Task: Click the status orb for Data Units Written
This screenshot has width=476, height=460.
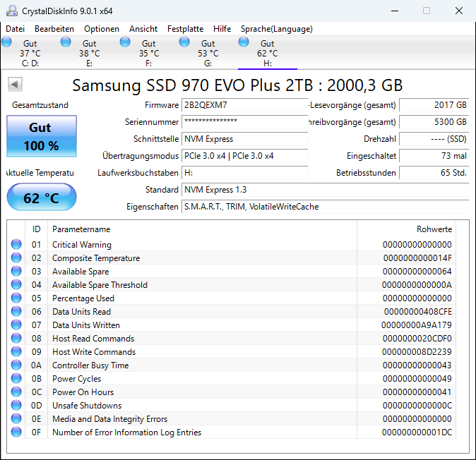Action: 16,325
